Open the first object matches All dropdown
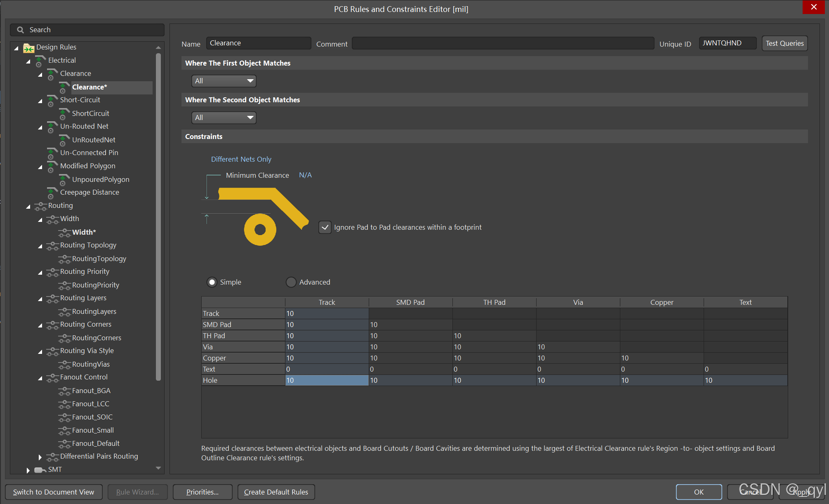829x504 pixels. click(x=224, y=81)
